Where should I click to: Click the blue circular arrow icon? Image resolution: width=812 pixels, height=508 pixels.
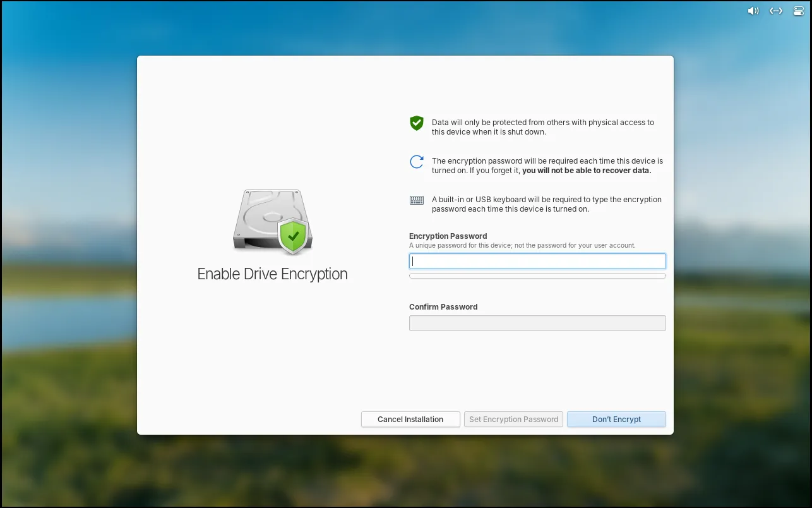click(x=416, y=162)
